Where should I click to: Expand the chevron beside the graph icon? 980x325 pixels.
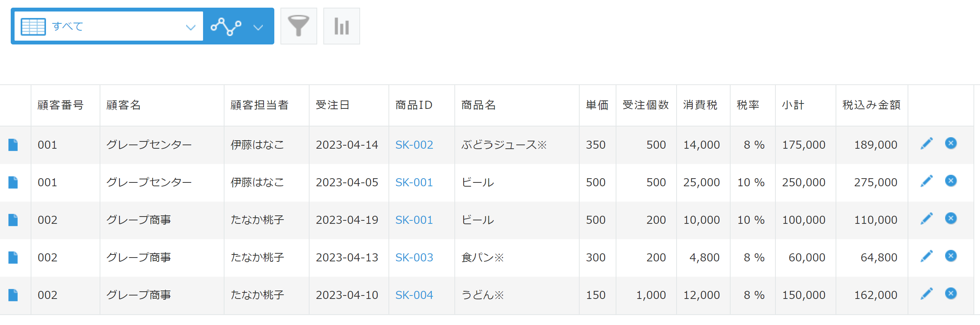point(259,27)
